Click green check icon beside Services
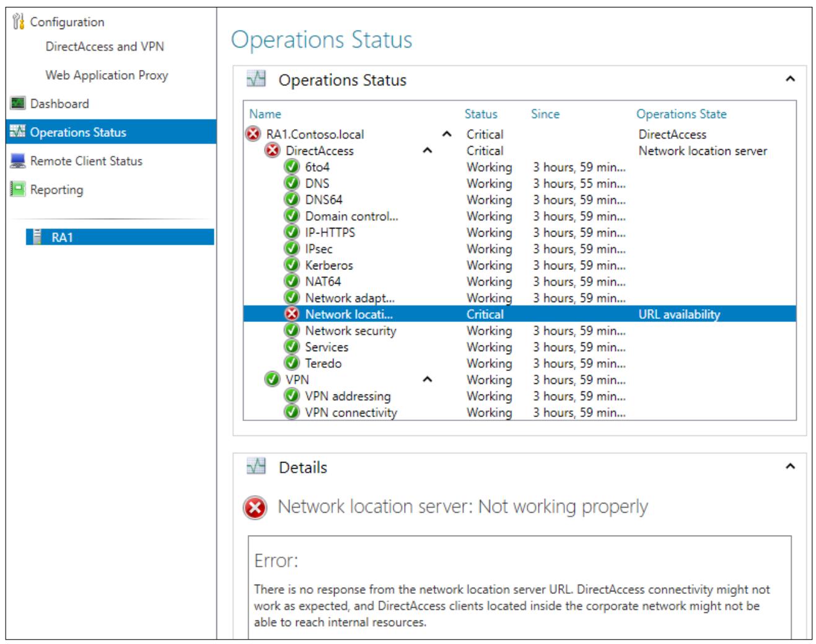This screenshot has height=644, width=816. [292, 347]
